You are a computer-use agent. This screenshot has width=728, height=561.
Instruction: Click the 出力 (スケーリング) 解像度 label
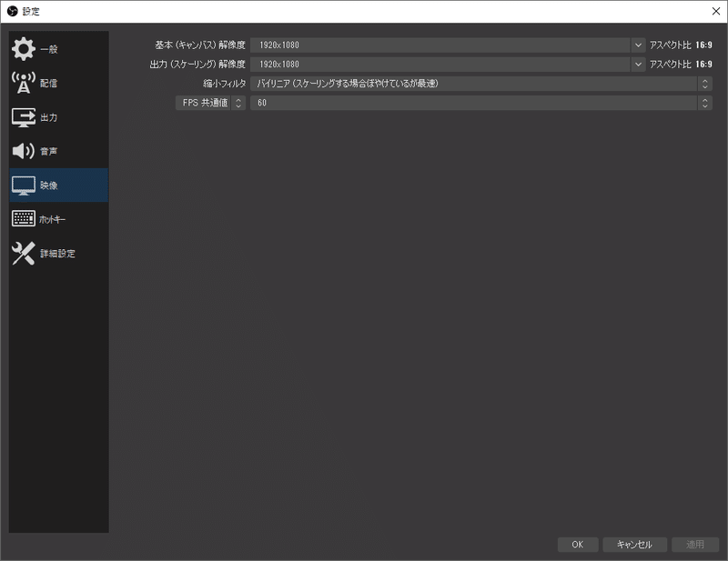click(x=197, y=64)
